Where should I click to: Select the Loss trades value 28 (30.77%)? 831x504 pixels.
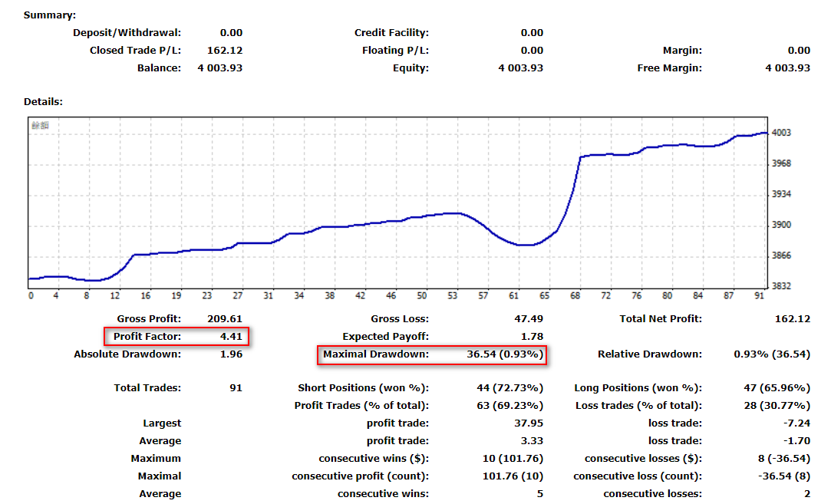(x=777, y=406)
